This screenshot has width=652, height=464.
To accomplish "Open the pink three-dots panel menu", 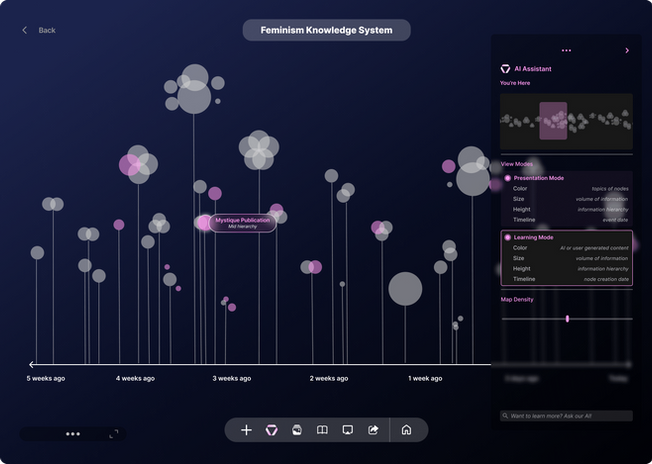I will click(x=566, y=51).
